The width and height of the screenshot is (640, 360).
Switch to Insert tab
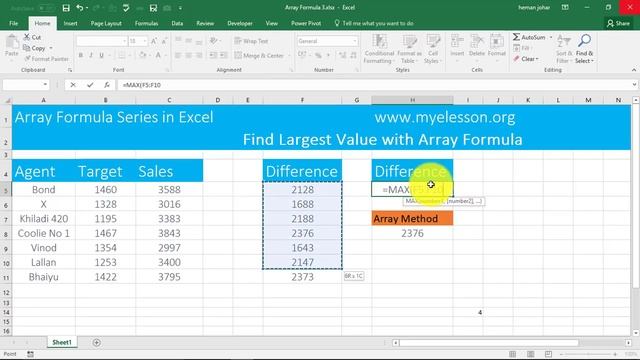tap(70, 23)
